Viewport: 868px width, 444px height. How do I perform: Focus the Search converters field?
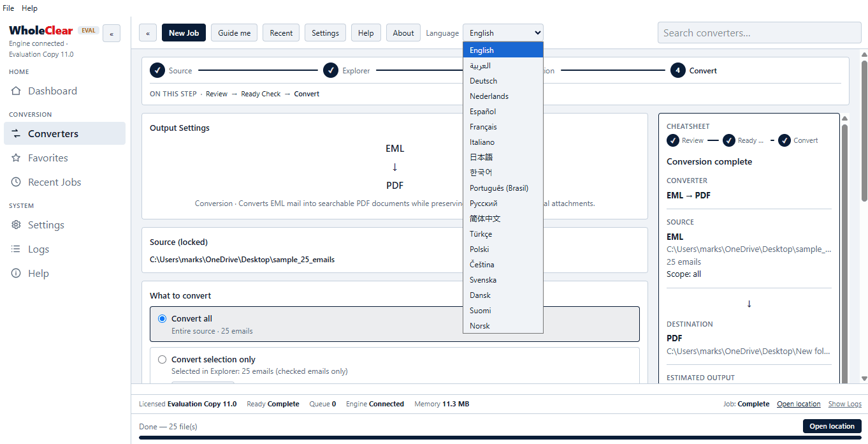click(x=760, y=33)
